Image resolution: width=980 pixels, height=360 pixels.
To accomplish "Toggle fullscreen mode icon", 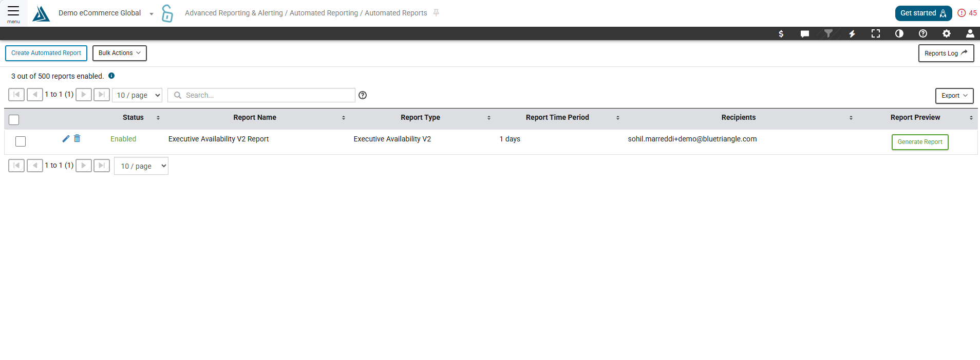I will pos(876,33).
